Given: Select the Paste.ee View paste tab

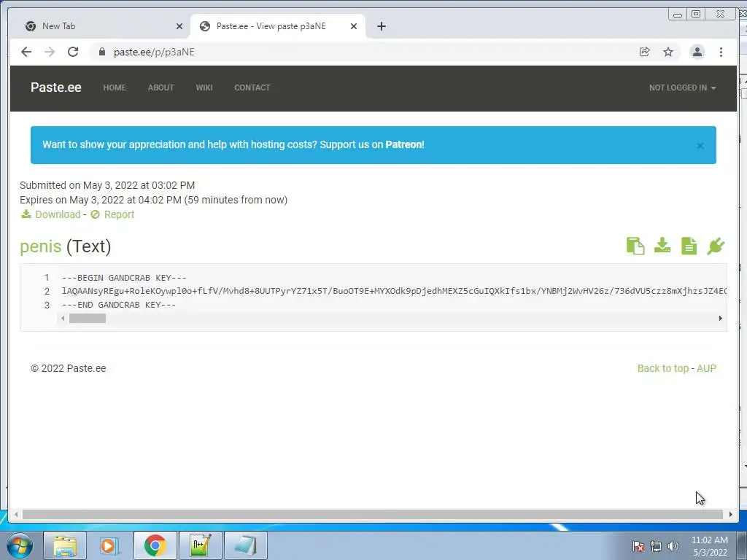Looking at the screenshot, I should (x=278, y=26).
